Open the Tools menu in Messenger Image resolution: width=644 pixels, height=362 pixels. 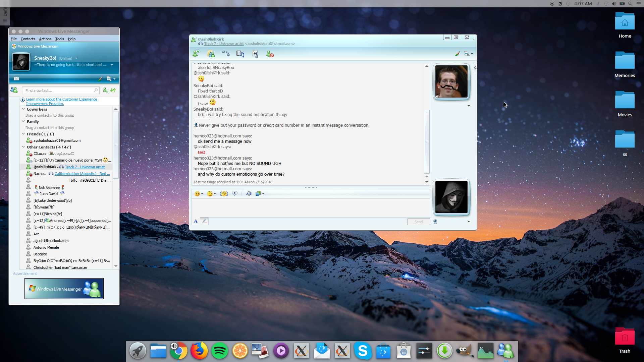pyautogui.click(x=59, y=39)
